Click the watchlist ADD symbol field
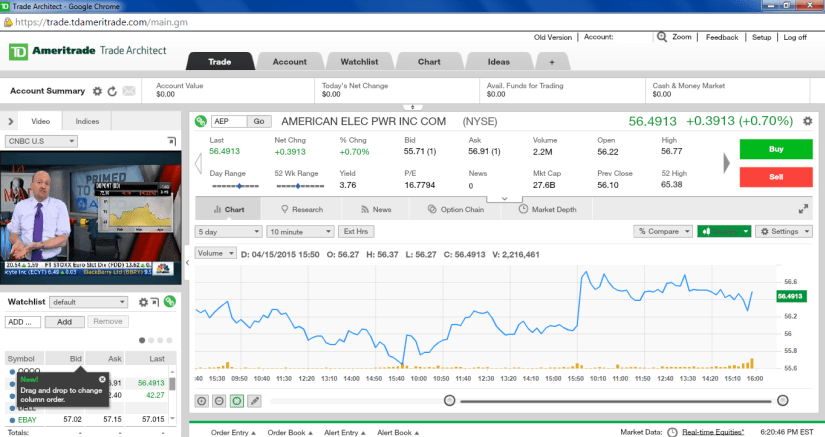This screenshot has height=437, width=825. 23,322
